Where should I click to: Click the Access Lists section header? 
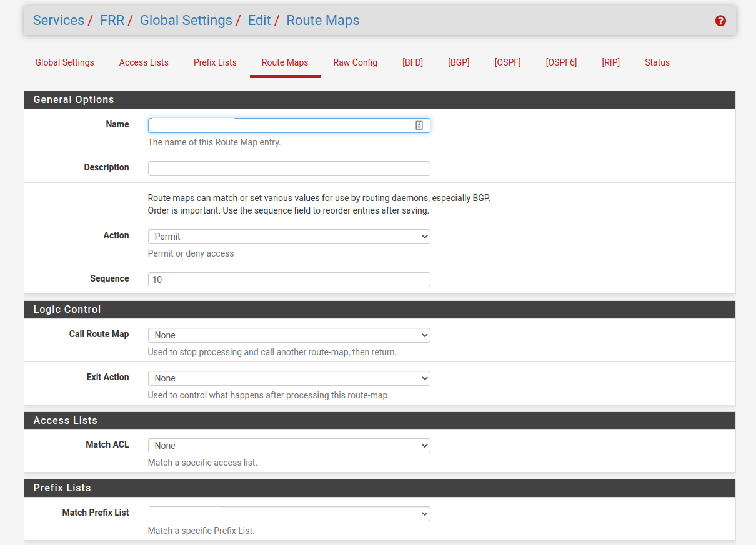pyautogui.click(x=380, y=421)
